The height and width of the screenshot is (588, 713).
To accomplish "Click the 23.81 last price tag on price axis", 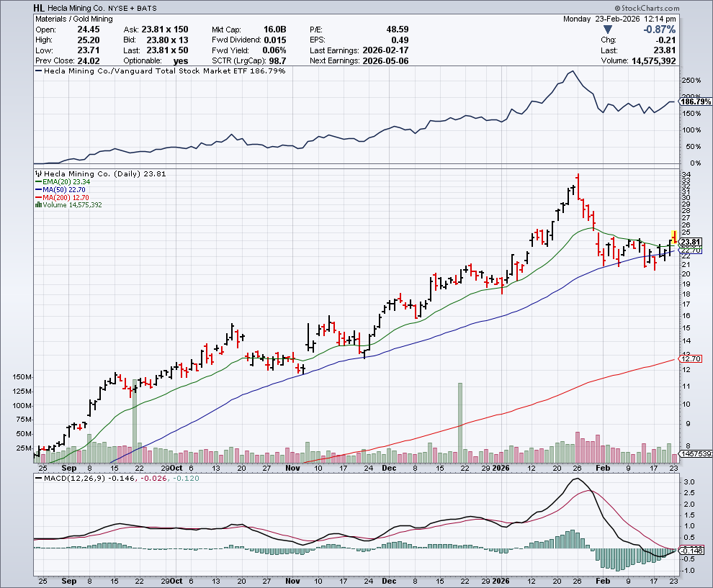I will 691,242.
